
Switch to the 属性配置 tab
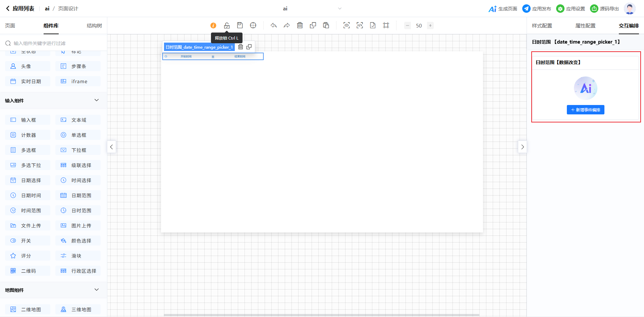coord(585,26)
